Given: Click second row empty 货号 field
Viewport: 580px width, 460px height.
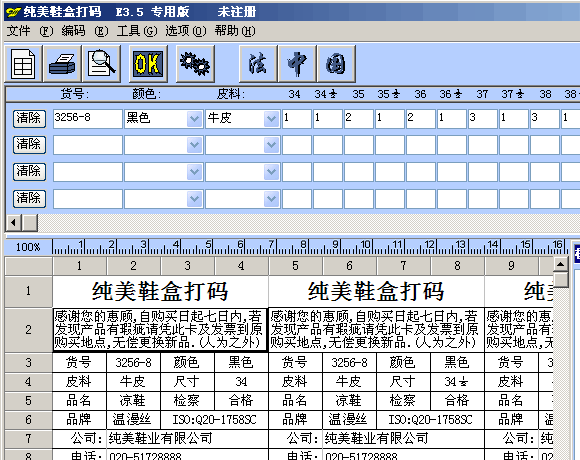Looking at the screenshot, I should (88, 145).
